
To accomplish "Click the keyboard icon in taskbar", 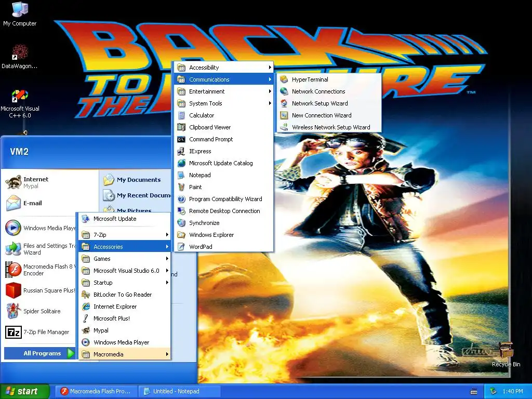I will tap(474, 392).
